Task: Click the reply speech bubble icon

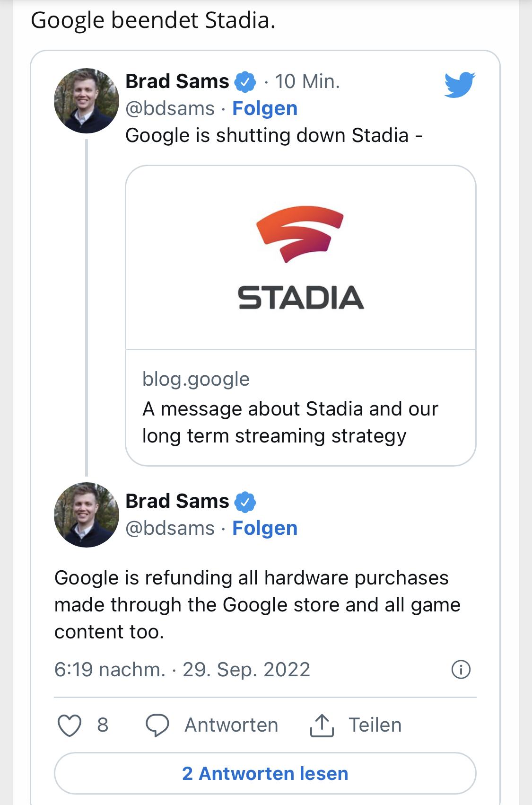Action: coord(157,725)
